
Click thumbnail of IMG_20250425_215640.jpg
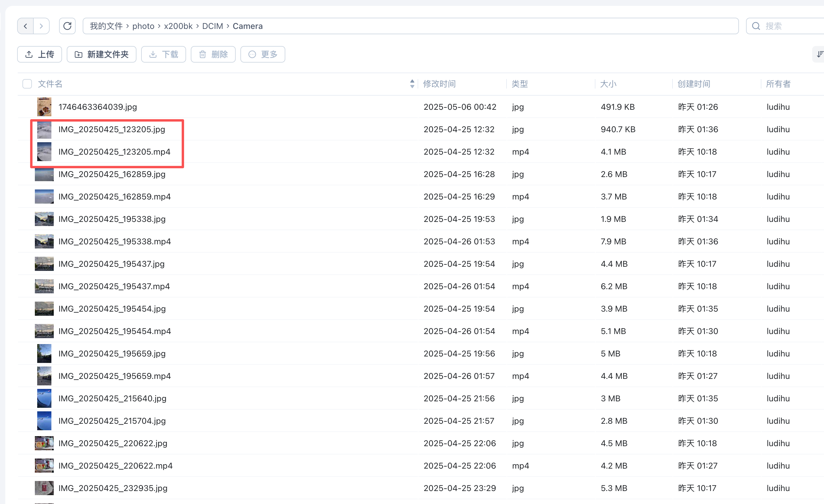click(44, 398)
